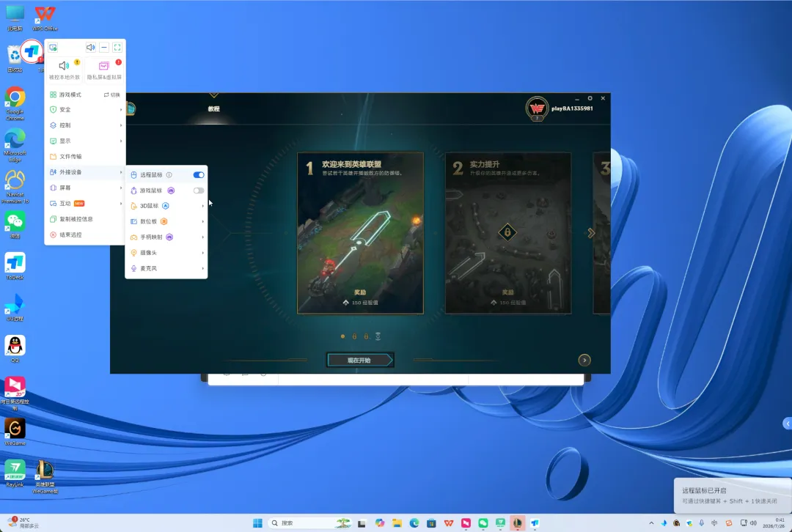Open 被控本地外放 audio option
The image size is (792, 532).
click(65, 70)
